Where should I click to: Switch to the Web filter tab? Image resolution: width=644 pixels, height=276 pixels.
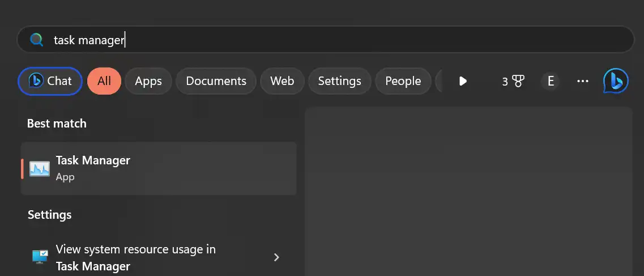click(282, 81)
